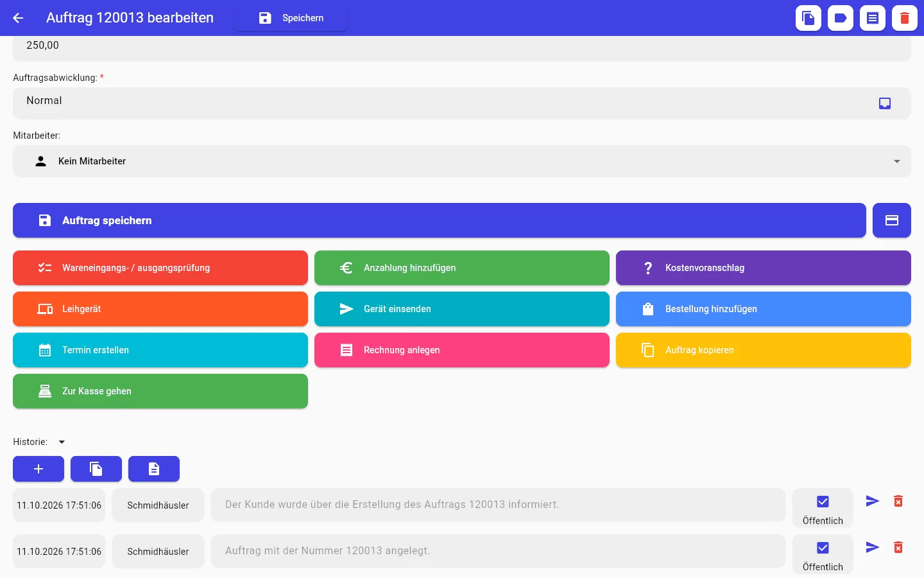Image resolution: width=924 pixels, height=578 pixels.
Task: Click the Leihgerät button
Action: [160, 309]
